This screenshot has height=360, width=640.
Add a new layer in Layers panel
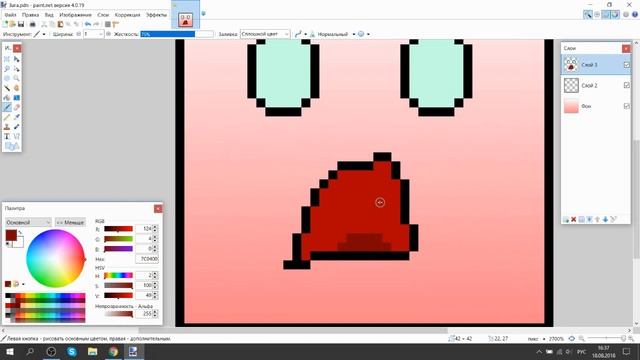[x=566, y=220]
